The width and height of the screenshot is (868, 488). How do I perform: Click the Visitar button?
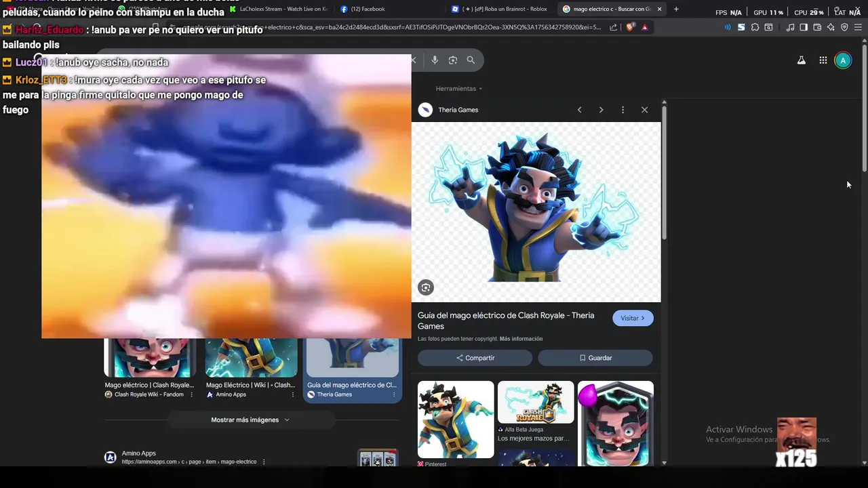pyautogui.click(x=633, y=318)
